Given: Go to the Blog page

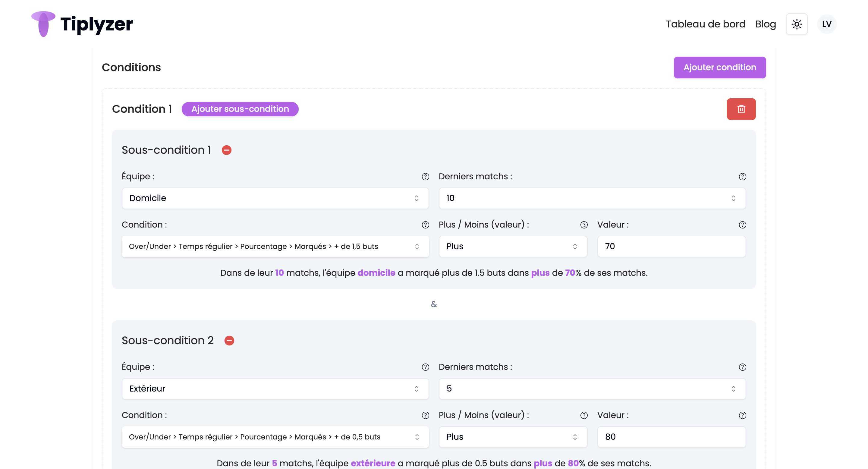Looking at the screenshot, I should pyautogui.click(x=765, y=24).
